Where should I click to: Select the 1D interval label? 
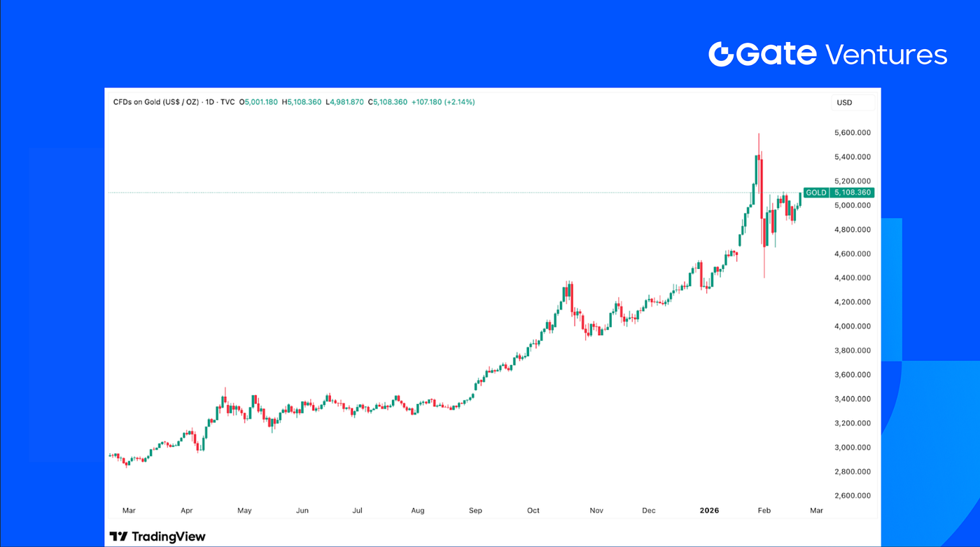[209, 102]
